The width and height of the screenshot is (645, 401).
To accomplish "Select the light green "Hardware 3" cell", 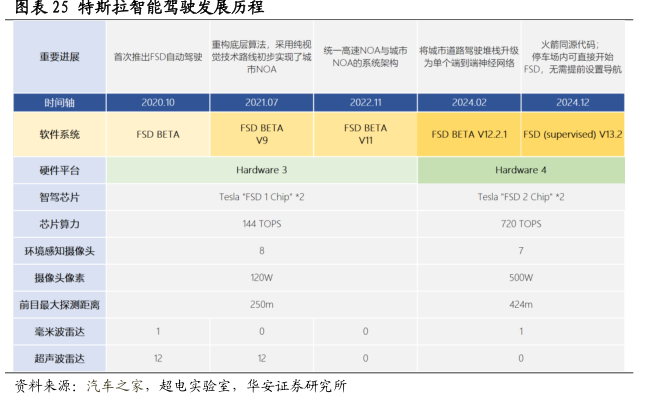I will click(261, 171).
